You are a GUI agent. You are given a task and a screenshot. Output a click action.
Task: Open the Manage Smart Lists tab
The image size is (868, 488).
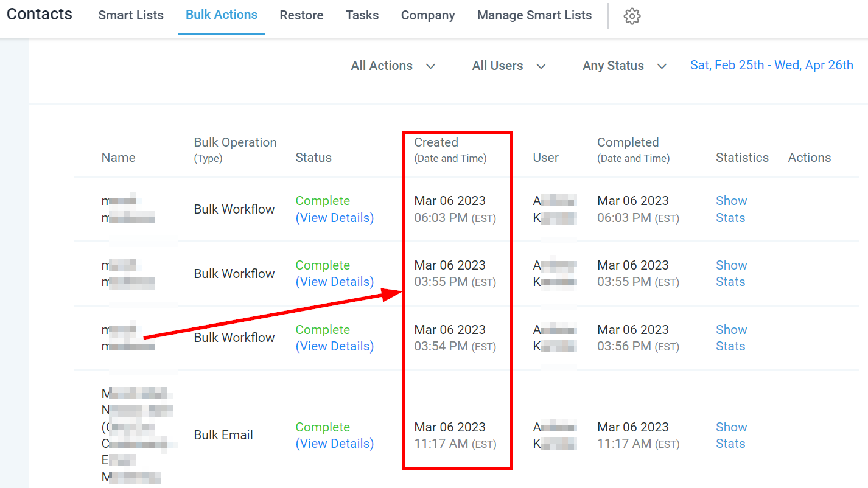click(534, 15)
